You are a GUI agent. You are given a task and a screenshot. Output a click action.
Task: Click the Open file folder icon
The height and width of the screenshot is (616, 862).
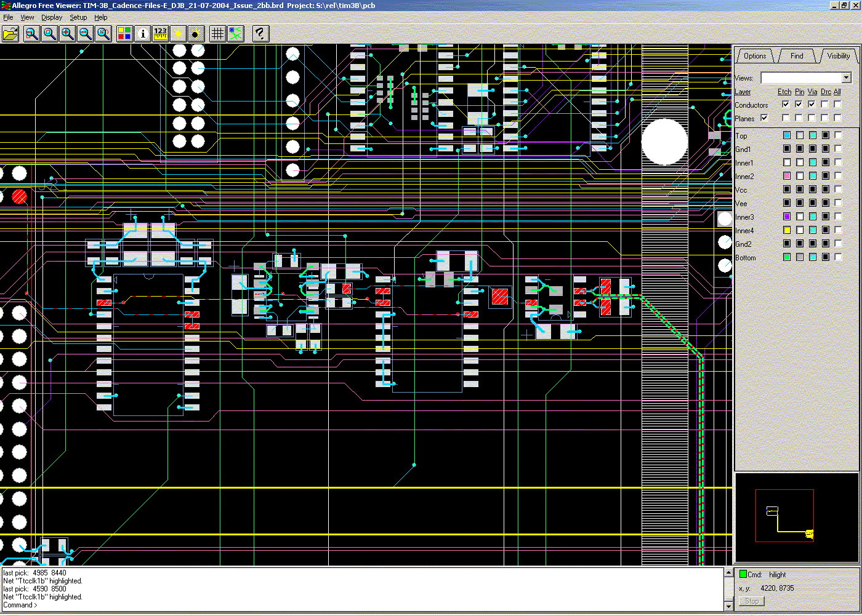pyautogui.click(x=10, y=34)
